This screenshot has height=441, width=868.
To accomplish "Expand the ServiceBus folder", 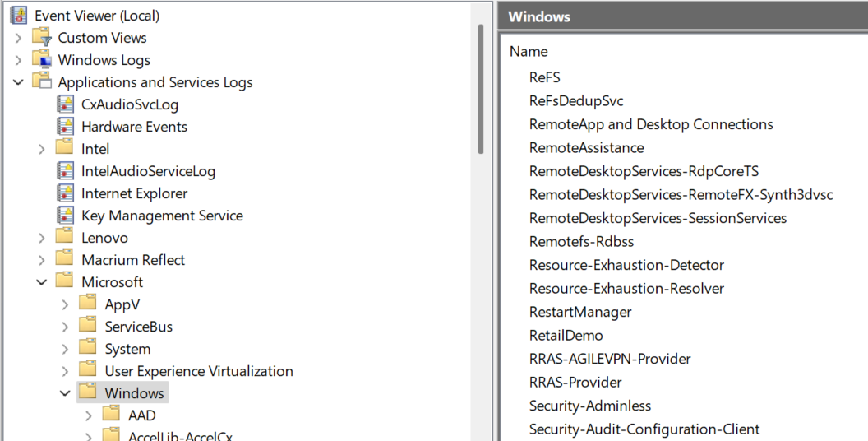I will click(65, 327).
